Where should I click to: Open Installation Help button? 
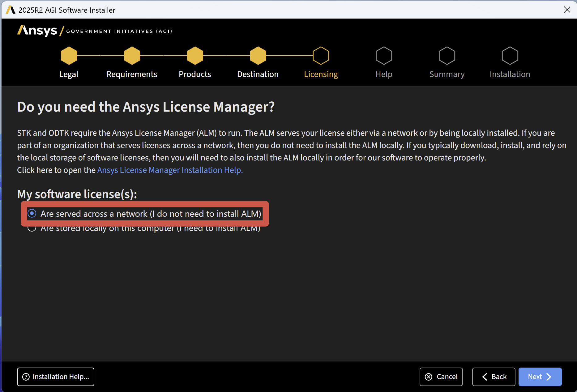(56, 377)
